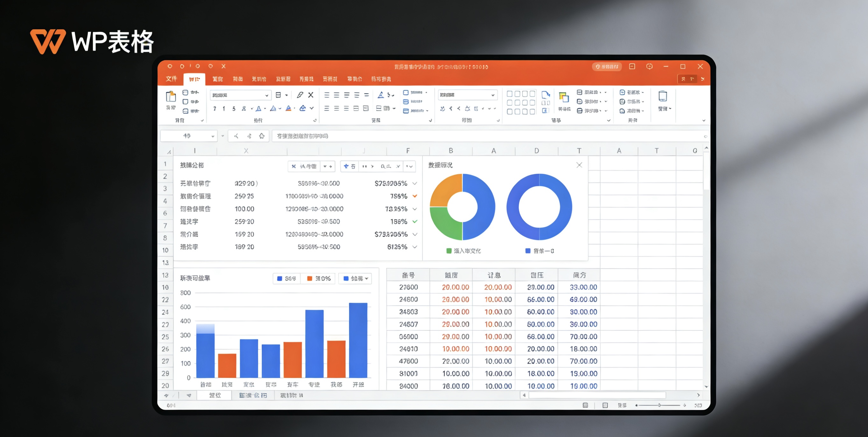Toggle the blue first legend item in bar chart

[x=286, y=278]
